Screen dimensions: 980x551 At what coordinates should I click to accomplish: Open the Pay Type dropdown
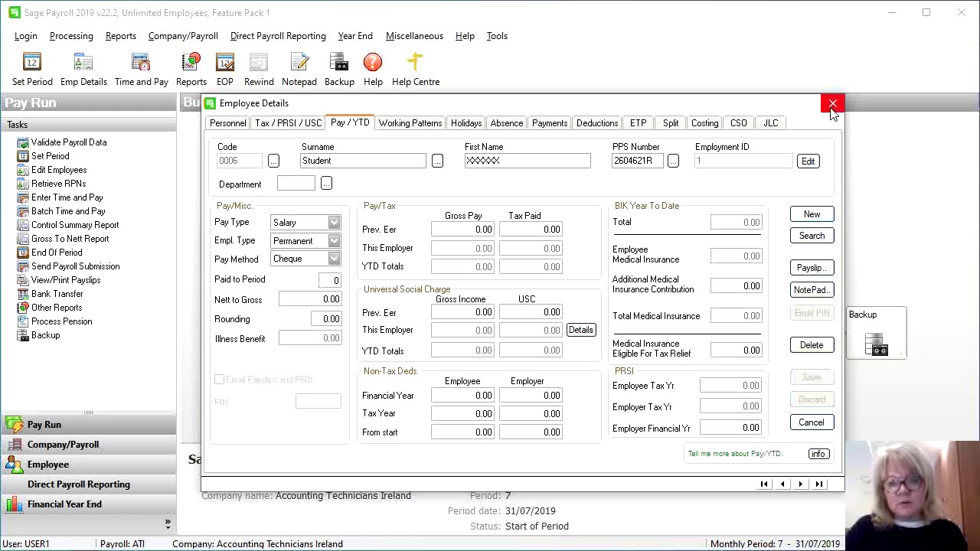pyautogui.click(x=334, y=223)
